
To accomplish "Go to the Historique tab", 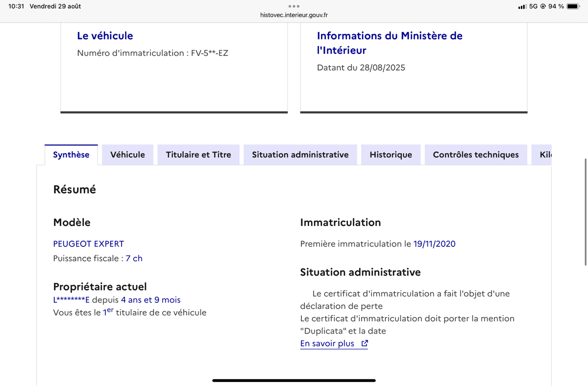I will click(391, 155).
